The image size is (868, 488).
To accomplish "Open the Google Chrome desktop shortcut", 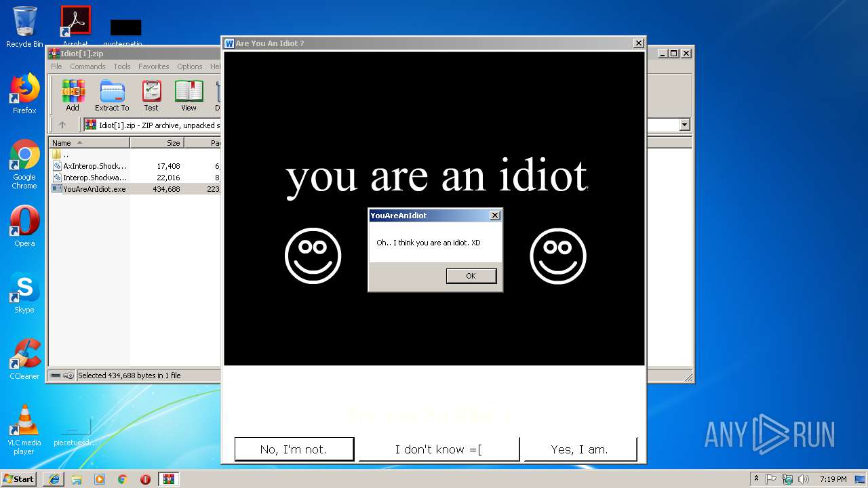I will [x=24, y=164].
